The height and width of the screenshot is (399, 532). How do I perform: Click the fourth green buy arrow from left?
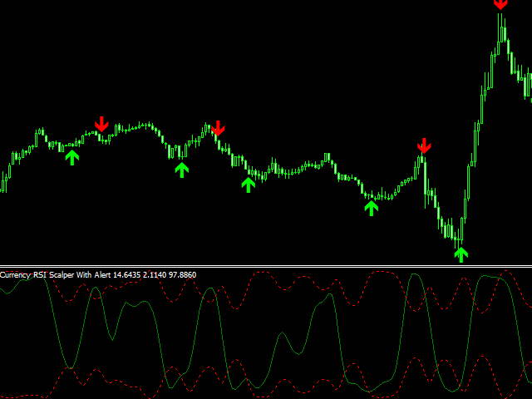(x=372, y=208)
